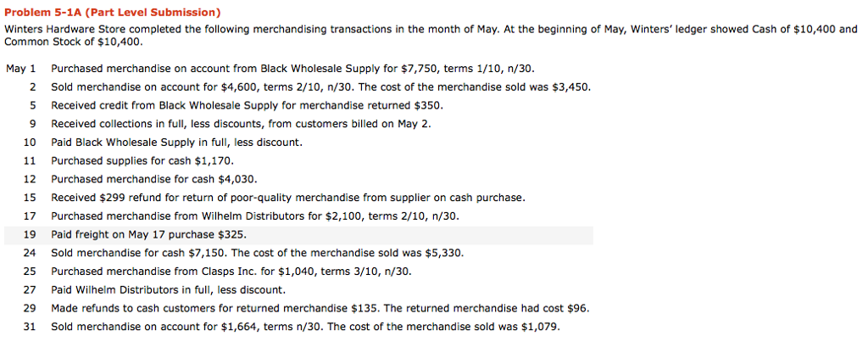
Task: Click the Clasps Inc. $1,040 purchase line
Action: [231, 272]
